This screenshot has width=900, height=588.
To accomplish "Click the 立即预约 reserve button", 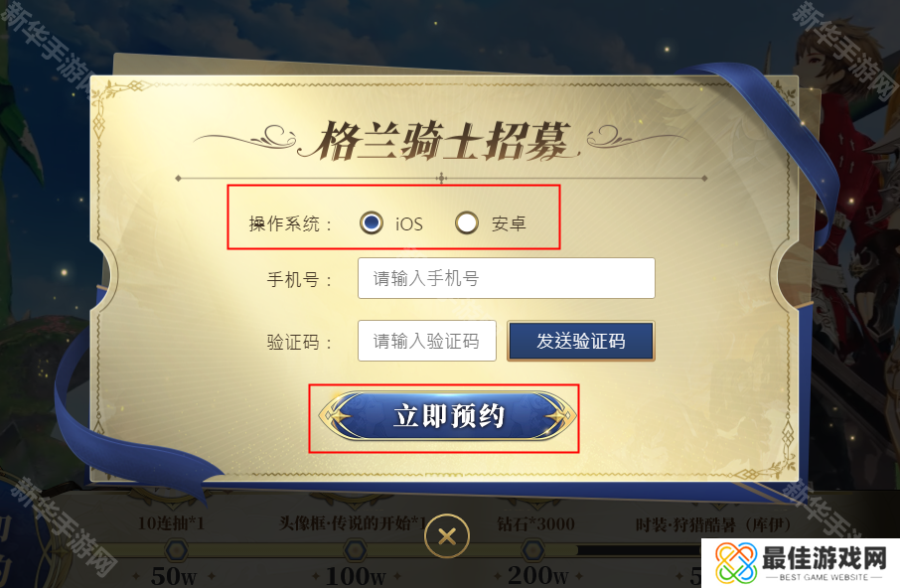I will 448,416.
